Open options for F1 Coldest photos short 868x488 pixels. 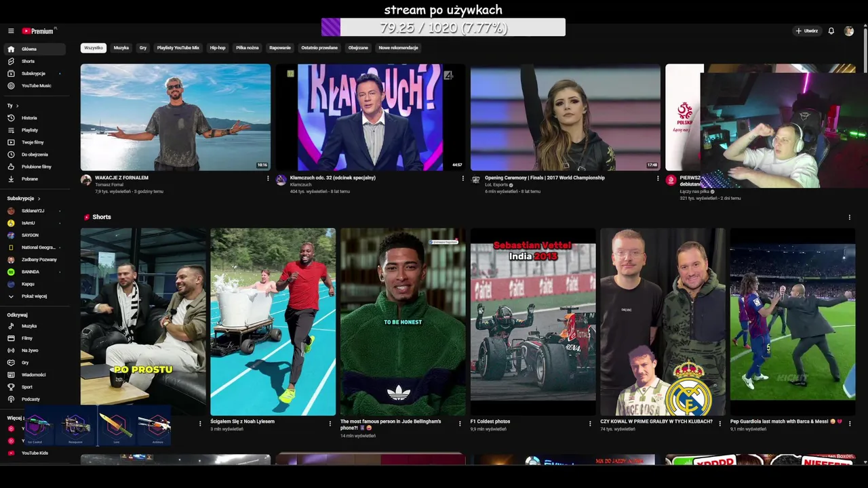point(590,424)
